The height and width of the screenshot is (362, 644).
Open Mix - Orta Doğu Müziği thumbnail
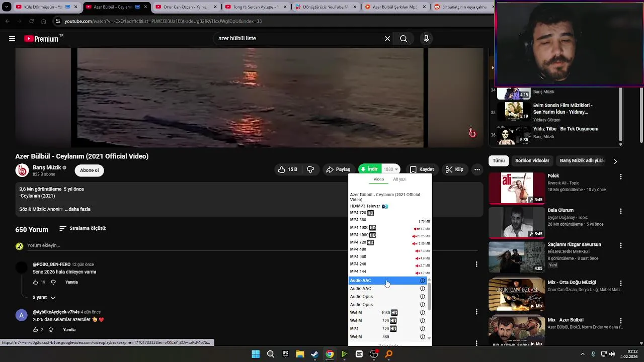tap(517, 295)
